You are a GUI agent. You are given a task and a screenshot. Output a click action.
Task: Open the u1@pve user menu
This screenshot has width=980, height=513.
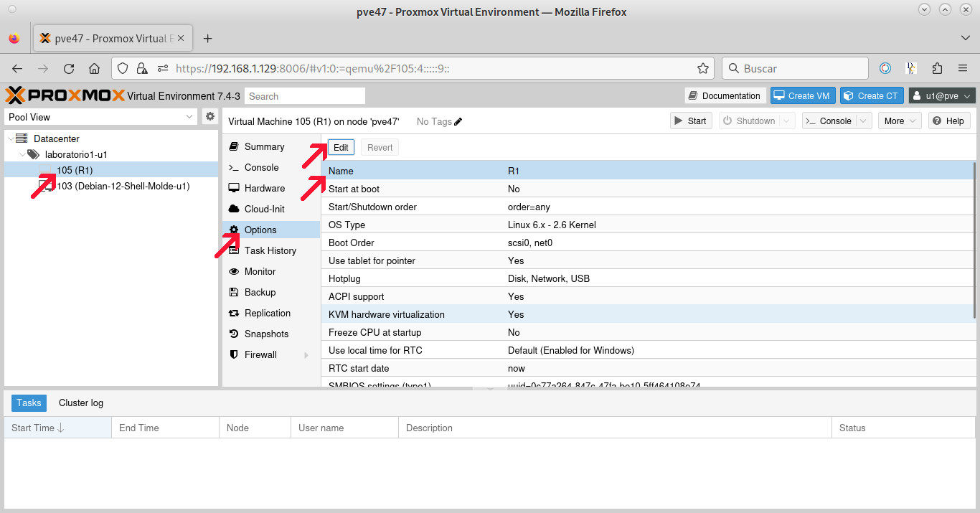[x=942, y=95]
